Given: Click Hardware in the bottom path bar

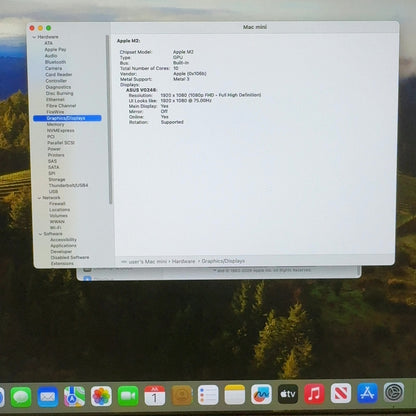Looking at the screenshot, I should (183, 261).
